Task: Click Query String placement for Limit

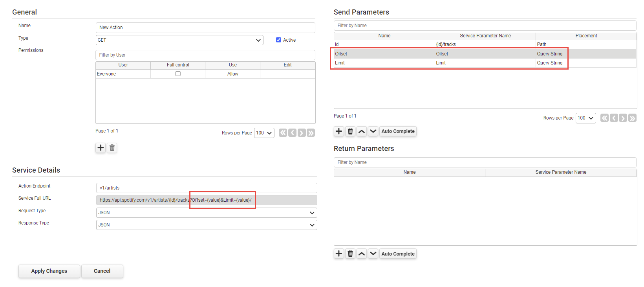Action: pos(586,63)
